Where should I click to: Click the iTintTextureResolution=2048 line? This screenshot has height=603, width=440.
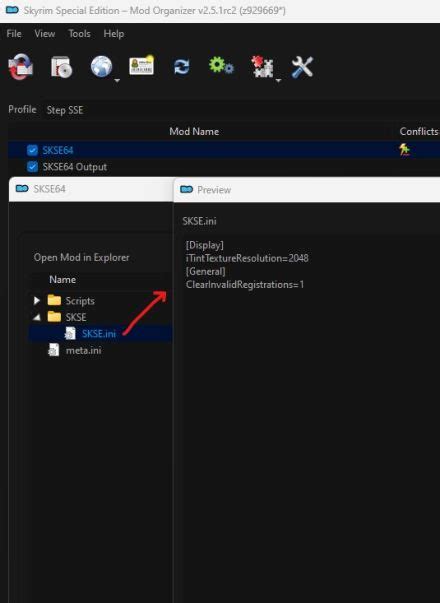pyautogui.click(x=247, y=258)
